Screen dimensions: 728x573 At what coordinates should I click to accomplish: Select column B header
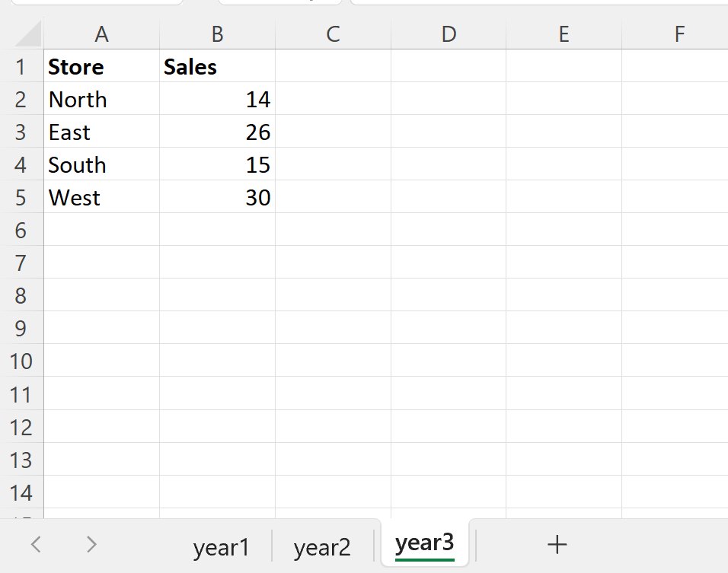pyautogui.click(x=217, y=33)
